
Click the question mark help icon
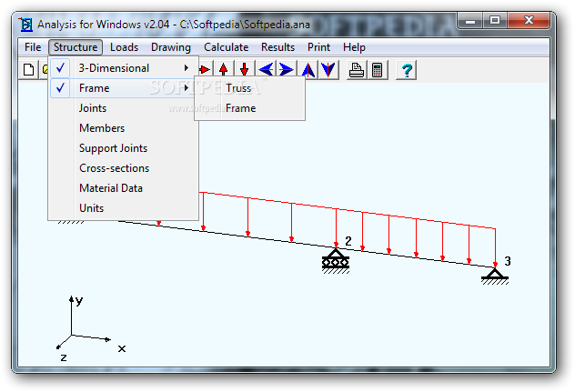tap(407, 69)
